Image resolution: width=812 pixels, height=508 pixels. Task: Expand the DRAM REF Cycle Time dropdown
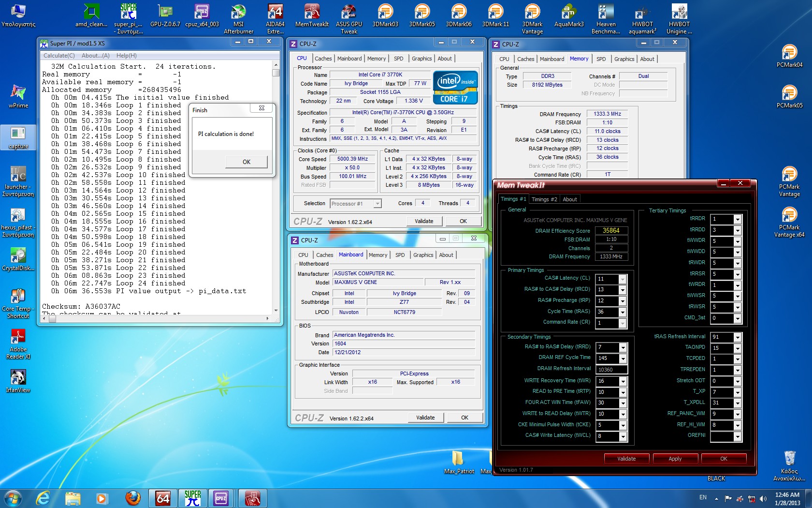point(623,359)
